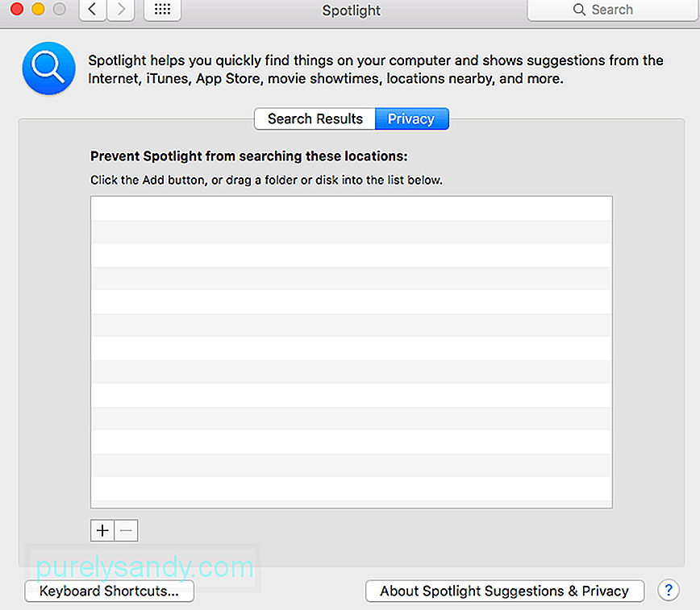Open About Spotlight Suggestions & Privacy
Image resolution: width=700 pixels, height=610 pixels.
pyautogui.click(x=505, y=591)
